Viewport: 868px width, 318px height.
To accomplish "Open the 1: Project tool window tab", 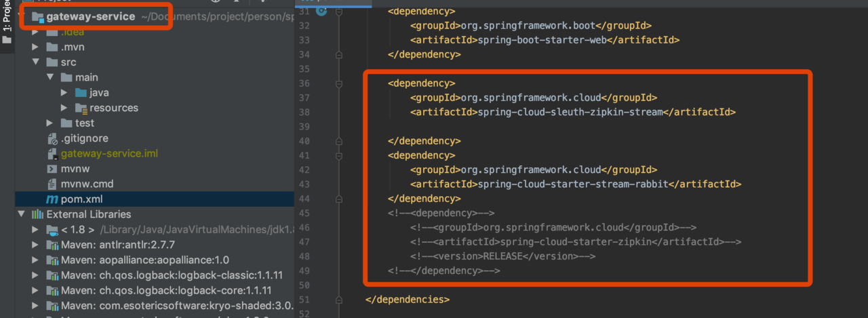I will pos(7,22).
